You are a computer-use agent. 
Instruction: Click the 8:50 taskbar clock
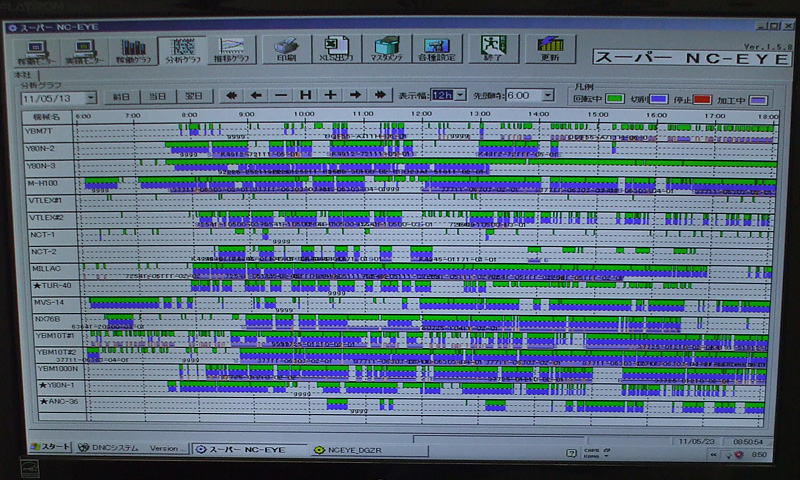pos(759,454)
